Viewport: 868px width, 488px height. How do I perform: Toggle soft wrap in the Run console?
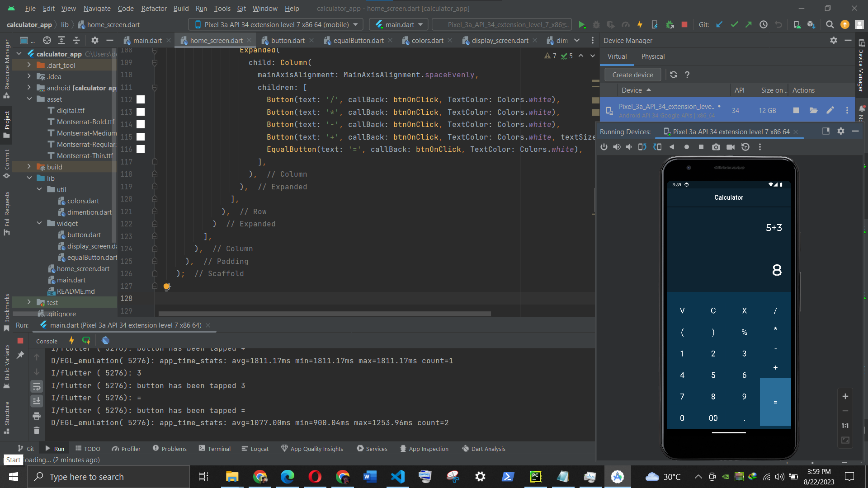click(37, 386)
